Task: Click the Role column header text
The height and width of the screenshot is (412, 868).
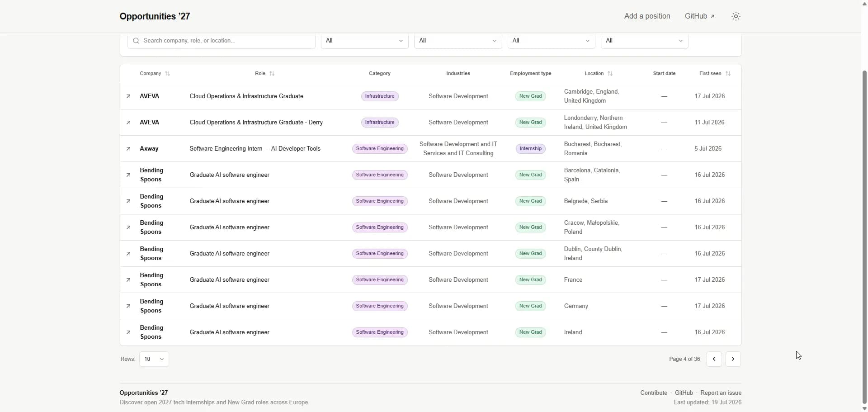Action: (x=260, y=74)
